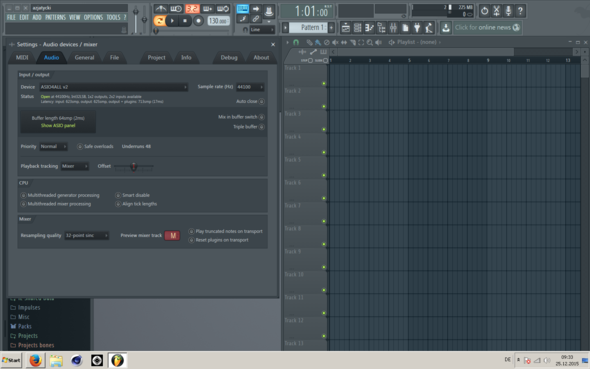The image size is (590, 369).
Task: Click the Preview mixer track M button
Action: tap(172, 235)
